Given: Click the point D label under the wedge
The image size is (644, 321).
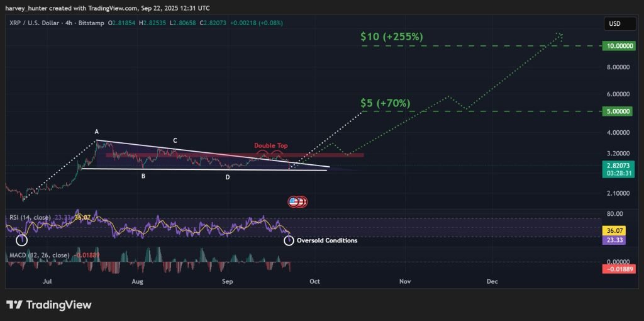Looking at the screenshot, I should (228, 177).
